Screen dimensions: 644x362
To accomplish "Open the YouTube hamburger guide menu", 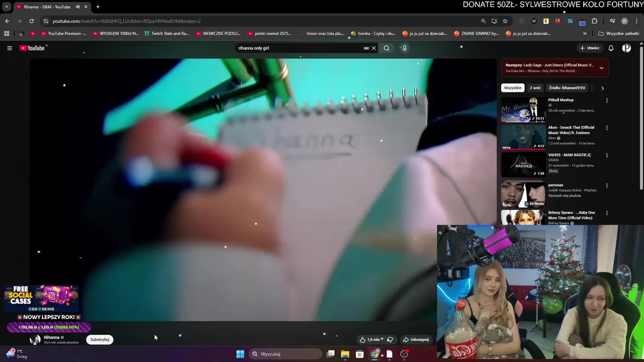I will tap(10, 48).
